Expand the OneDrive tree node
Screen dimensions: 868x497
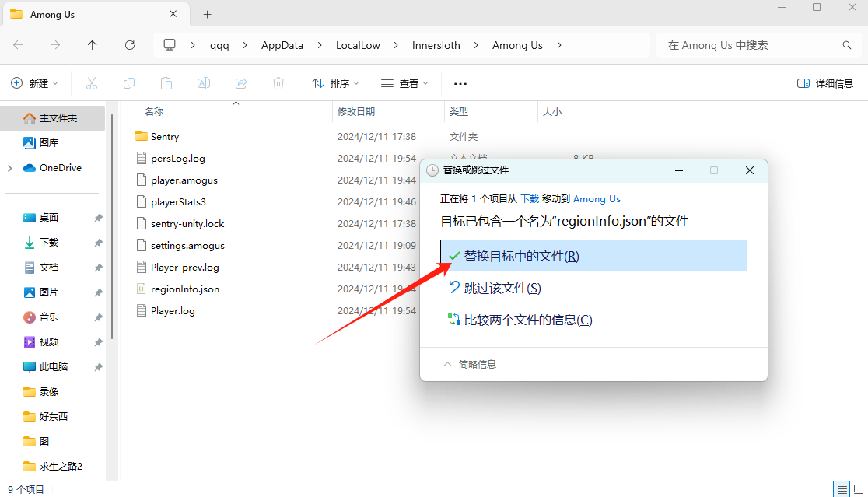(10, 168)
